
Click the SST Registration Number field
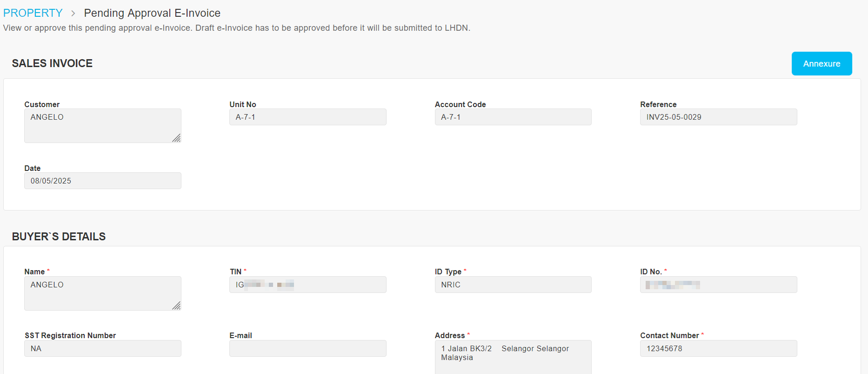point(103,348)
